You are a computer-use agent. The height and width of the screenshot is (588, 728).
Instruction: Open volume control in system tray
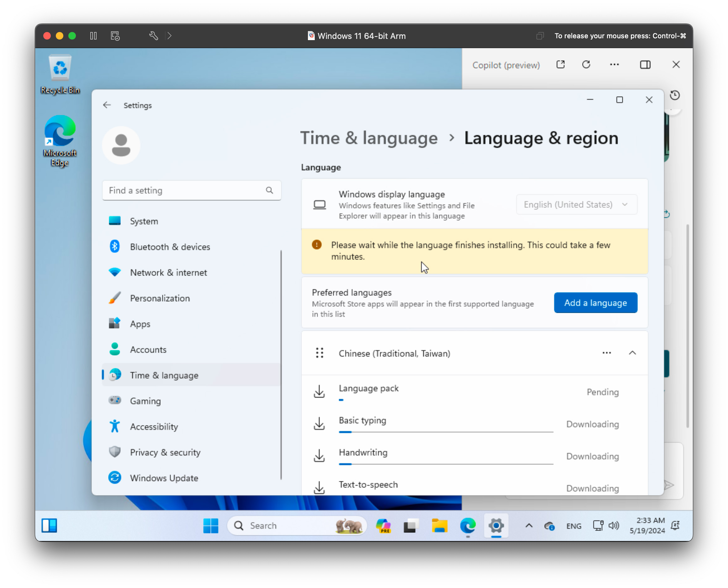[x=614, y=526]
